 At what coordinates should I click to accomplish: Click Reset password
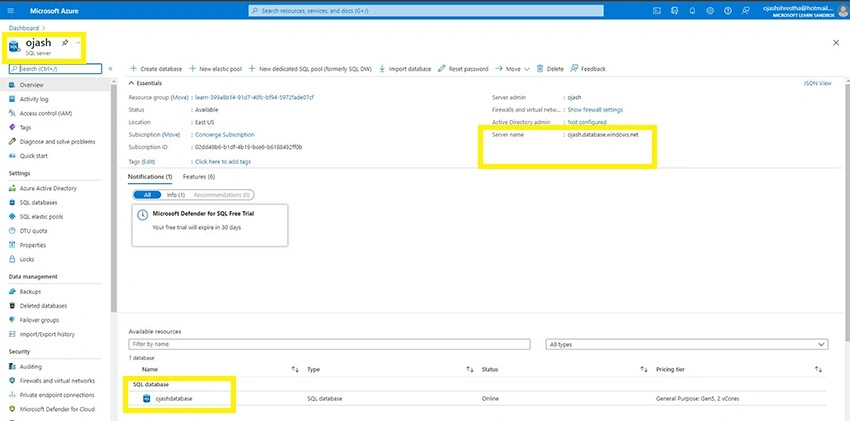463,69
